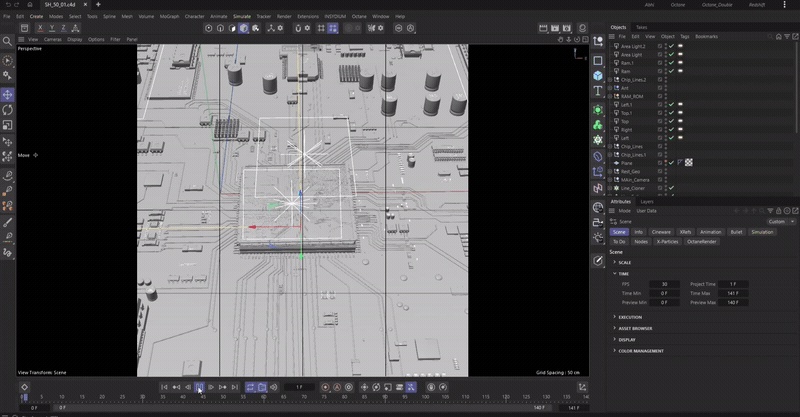800x417 pixels.
Task: Click Render to Picture Viewer icon
Action: [555, 28]
